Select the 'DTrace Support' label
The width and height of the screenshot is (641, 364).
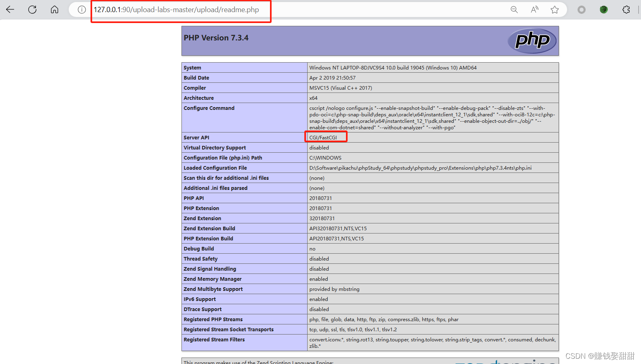pos(202,309)
